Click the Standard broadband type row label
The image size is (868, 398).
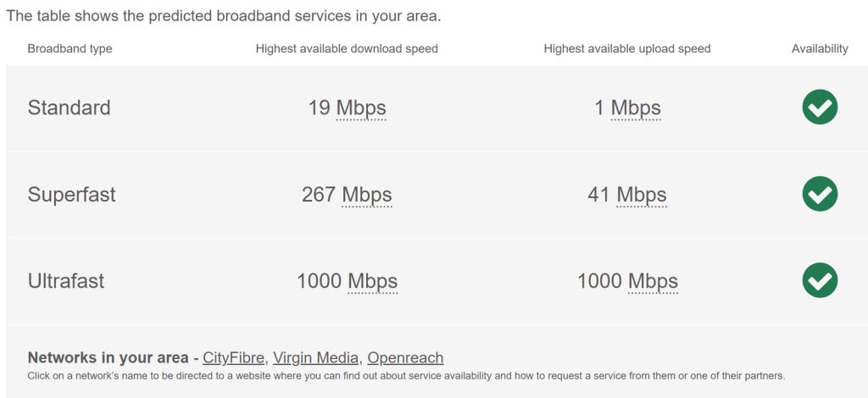pos(69,108)
